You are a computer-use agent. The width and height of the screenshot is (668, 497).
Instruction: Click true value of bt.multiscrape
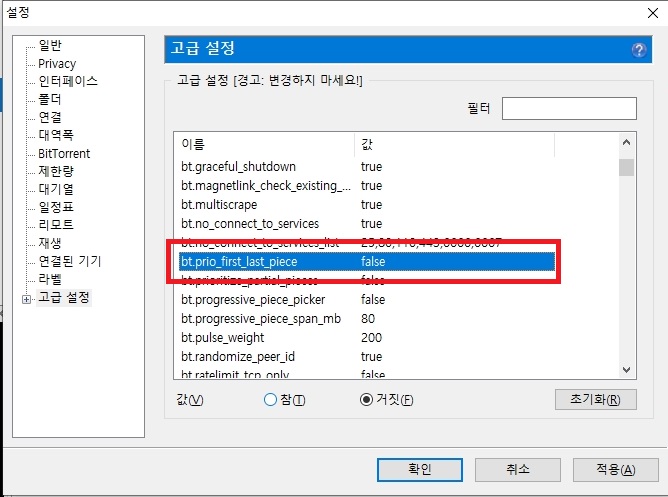[x=371, y=205]
